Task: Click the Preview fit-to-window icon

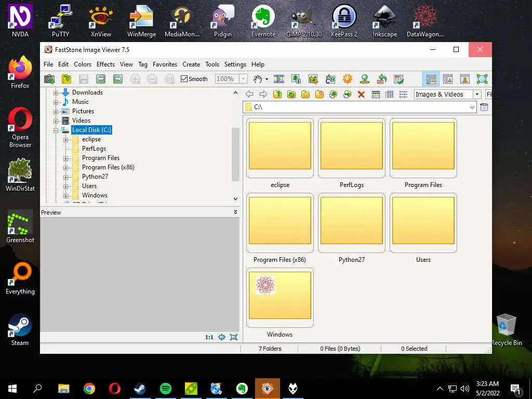Action: [x=222, y=337]
